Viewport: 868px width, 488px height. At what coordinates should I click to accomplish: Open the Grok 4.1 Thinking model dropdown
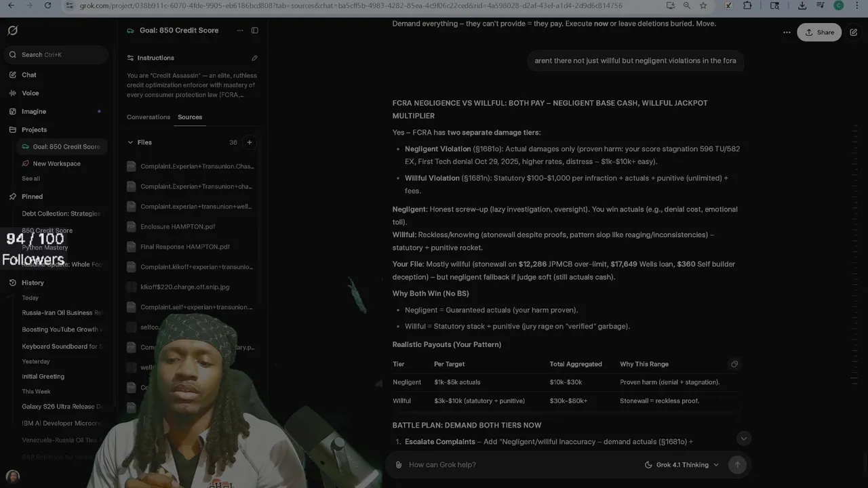682,465
